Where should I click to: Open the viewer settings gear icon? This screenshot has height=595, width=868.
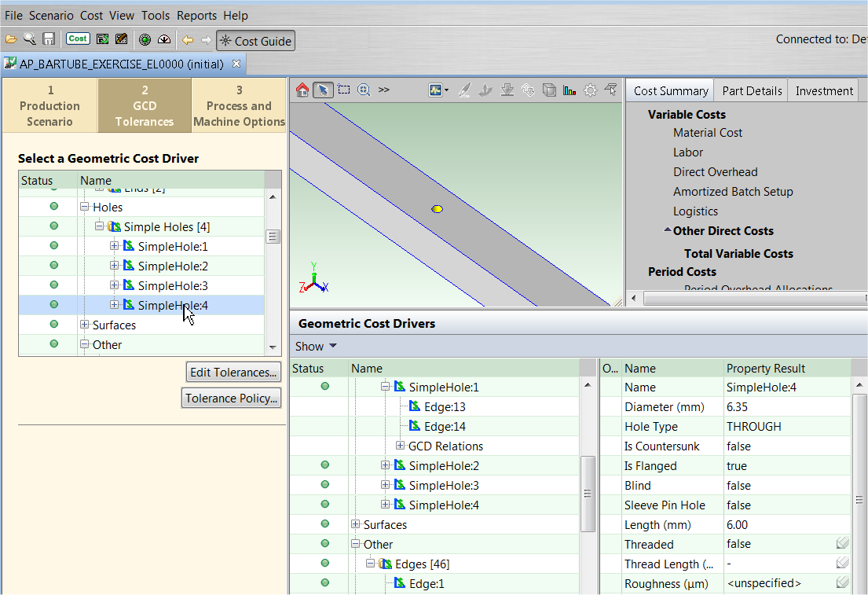[x=590, y=90]
